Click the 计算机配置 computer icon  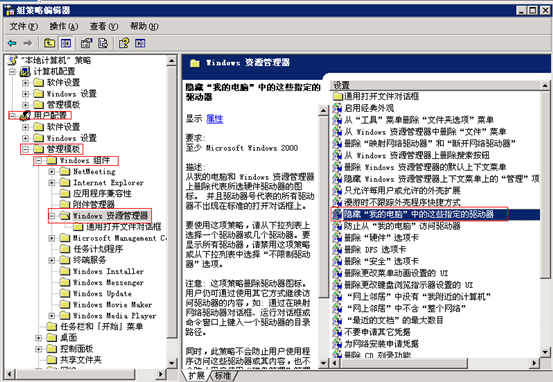[25, 72]
